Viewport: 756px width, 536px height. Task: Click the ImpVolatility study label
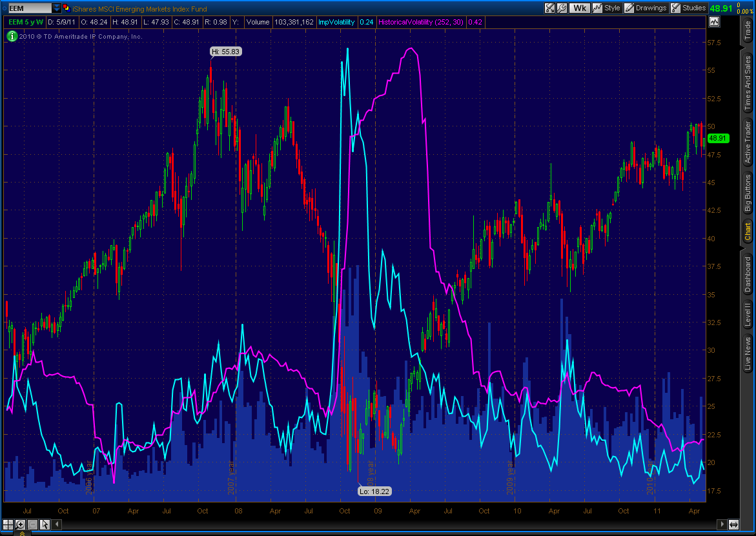336,22
